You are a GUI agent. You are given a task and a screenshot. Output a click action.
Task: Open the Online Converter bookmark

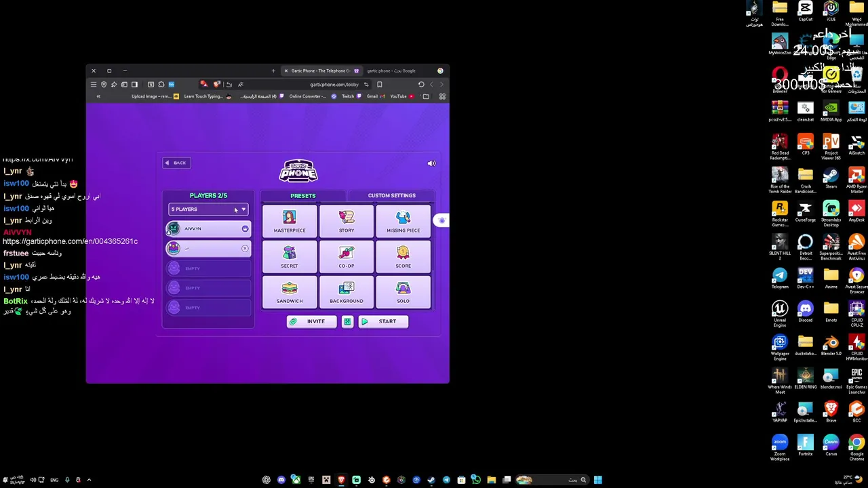(312, 96)
